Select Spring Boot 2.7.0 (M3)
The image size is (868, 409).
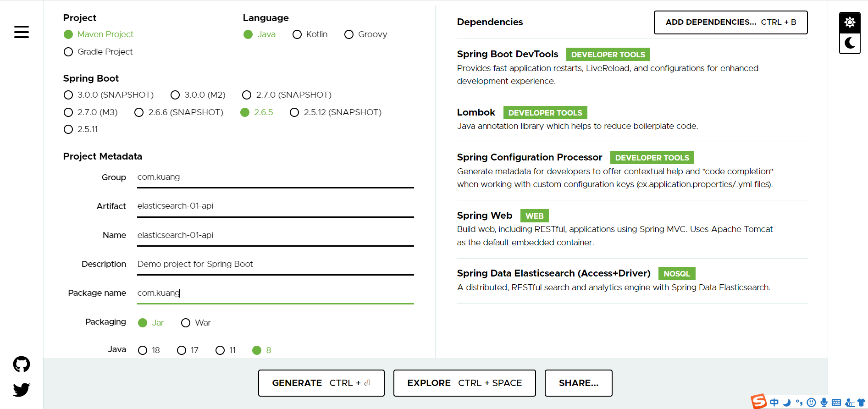pyautogui.click(x=91, y=112)
